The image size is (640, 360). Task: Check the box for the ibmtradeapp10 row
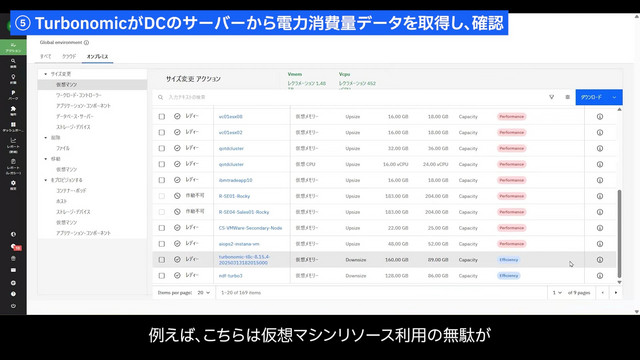point(162,180)
